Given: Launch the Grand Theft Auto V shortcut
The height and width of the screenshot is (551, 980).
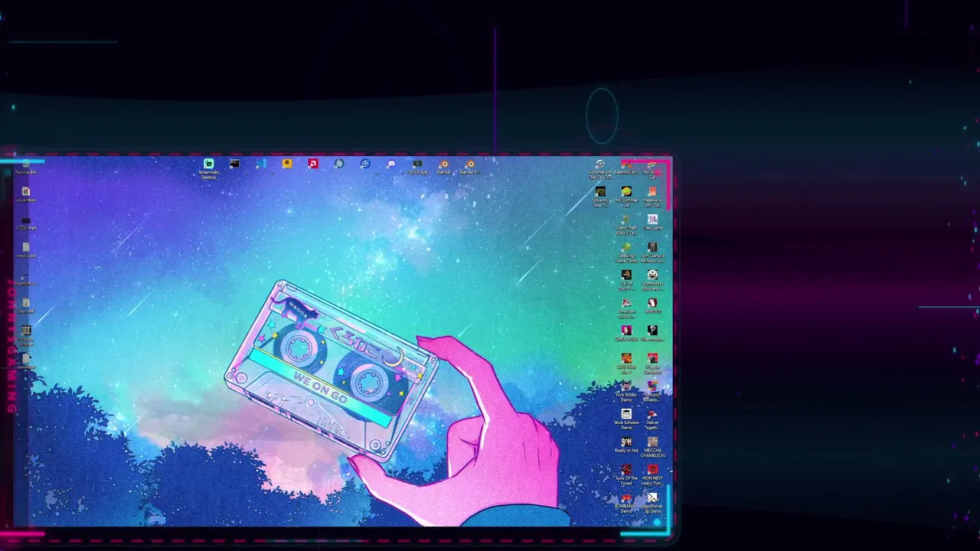Looking at the screenshot, I should pyautogui.click(x=626, y=225).
